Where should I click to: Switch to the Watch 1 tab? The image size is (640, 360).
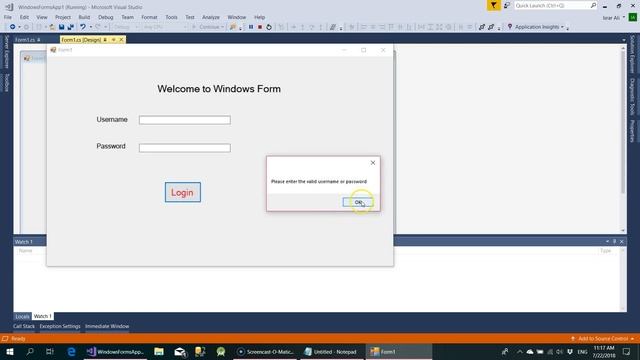click(x=42, y=316)
